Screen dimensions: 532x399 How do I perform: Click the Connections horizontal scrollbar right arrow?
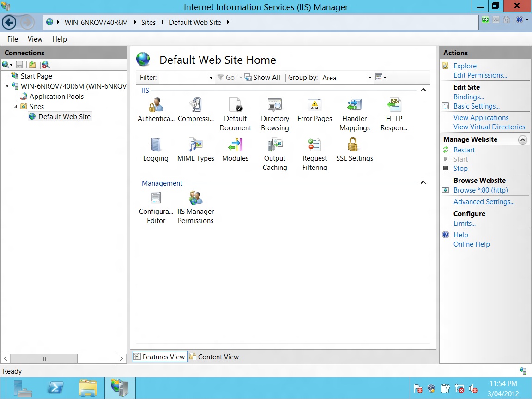[x=121, y=359]
